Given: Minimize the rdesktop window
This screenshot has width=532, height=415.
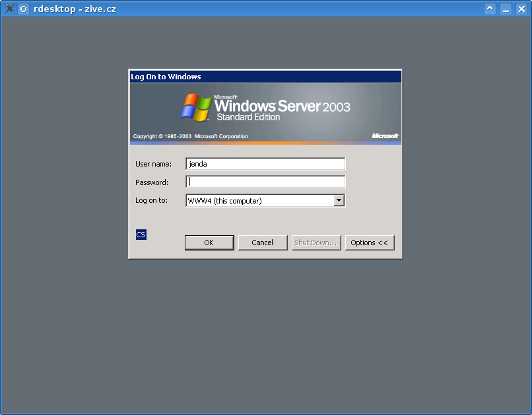Looking at the screenshot, I should click(506, 9).
